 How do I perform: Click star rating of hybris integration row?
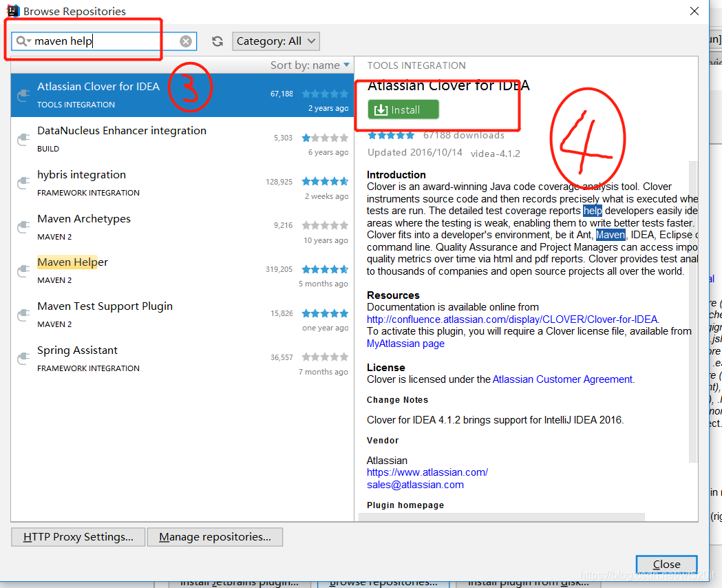325,181
